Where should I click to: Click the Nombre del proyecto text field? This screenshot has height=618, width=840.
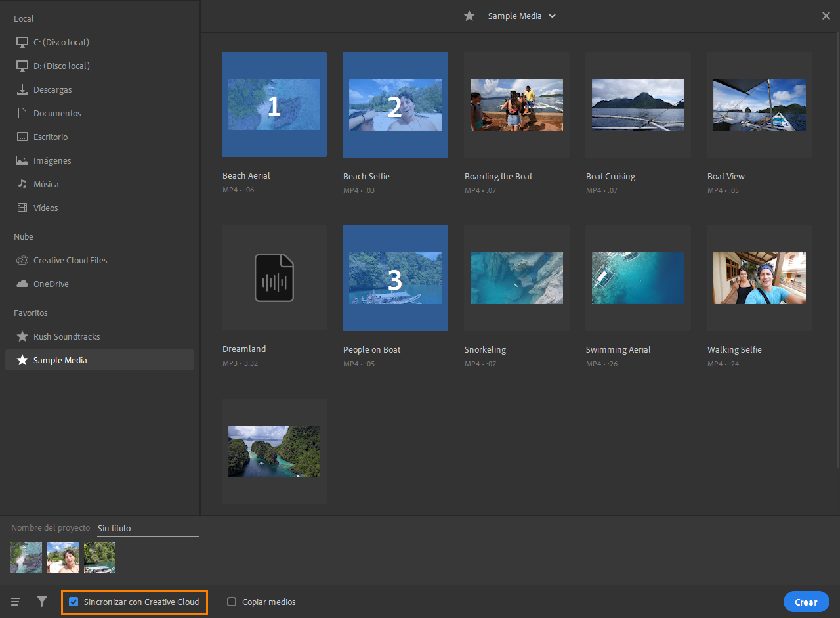pyautogui.click(x=148, y=528)
